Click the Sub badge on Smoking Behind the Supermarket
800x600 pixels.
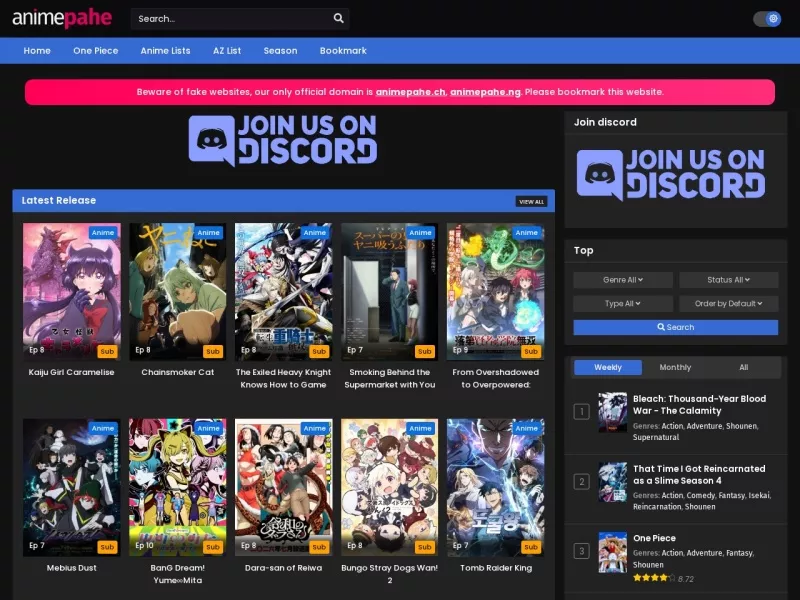pyautogui.click(x=424, y=351)
